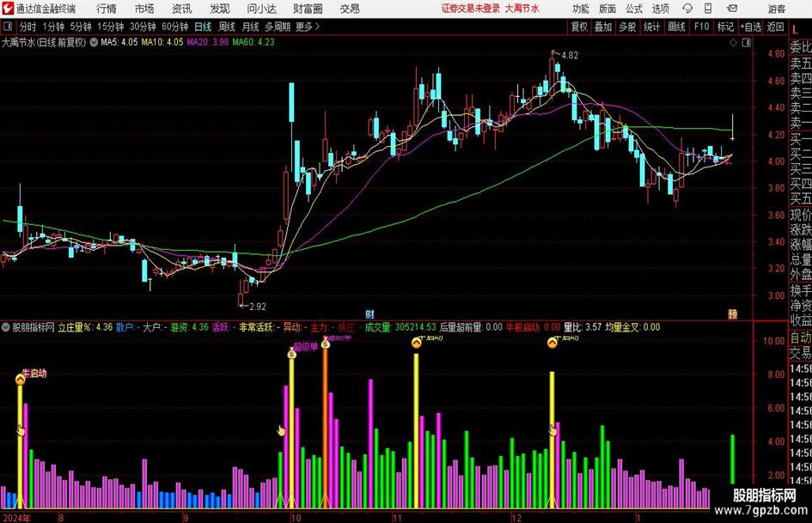Switch to 周线 weekly period
Image resolution: width=812 pixels, height=523 pixels.
pyautogui.click(x=227, y=27)
